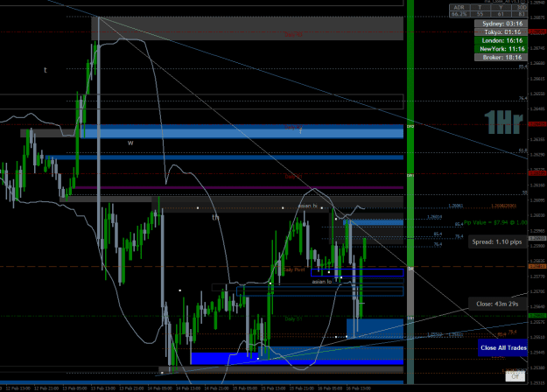Screen dimensions: 547x392
Task: Select the Daily S1 level label
Action: pos(293,318)
